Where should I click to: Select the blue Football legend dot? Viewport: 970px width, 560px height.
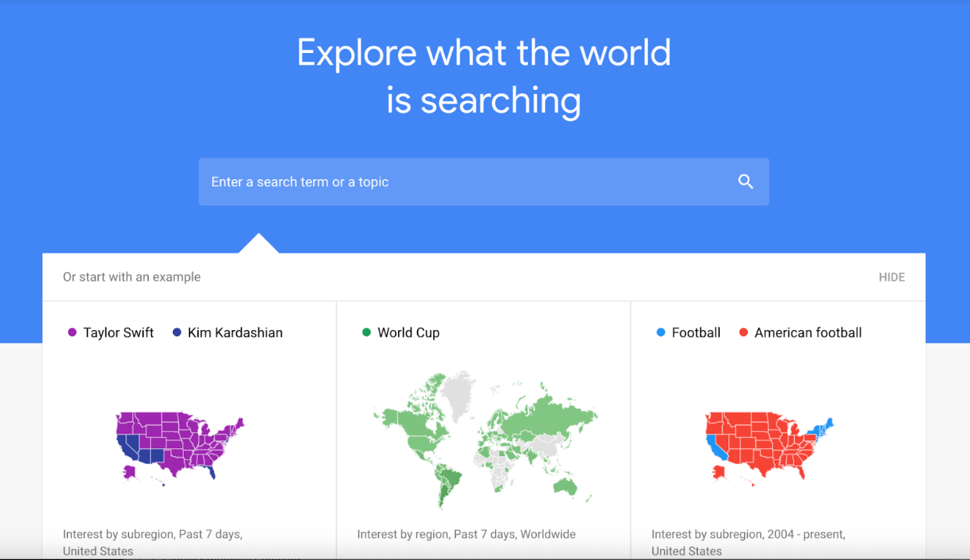click(659, 332)
